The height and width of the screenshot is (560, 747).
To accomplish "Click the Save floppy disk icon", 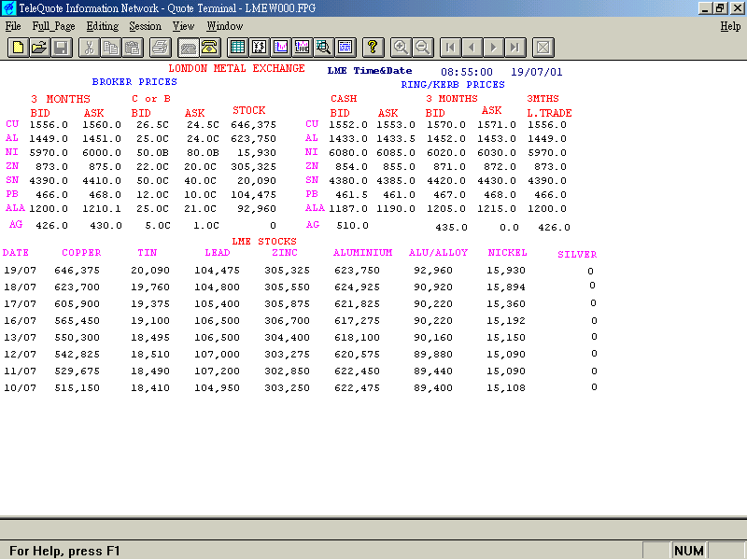I will pos(61,48).
